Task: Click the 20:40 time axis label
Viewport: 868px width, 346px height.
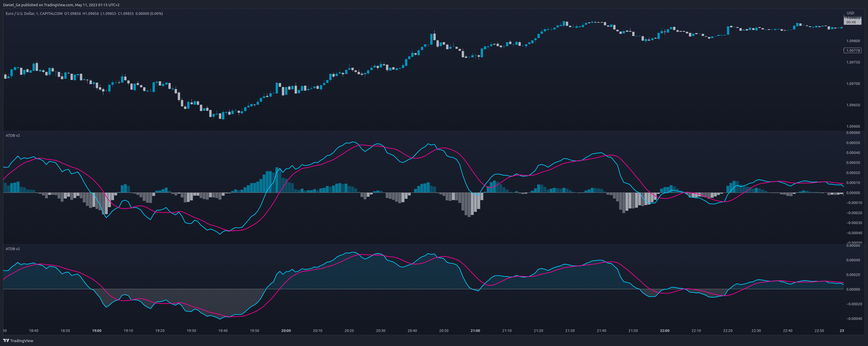Action: coord(412,331)
